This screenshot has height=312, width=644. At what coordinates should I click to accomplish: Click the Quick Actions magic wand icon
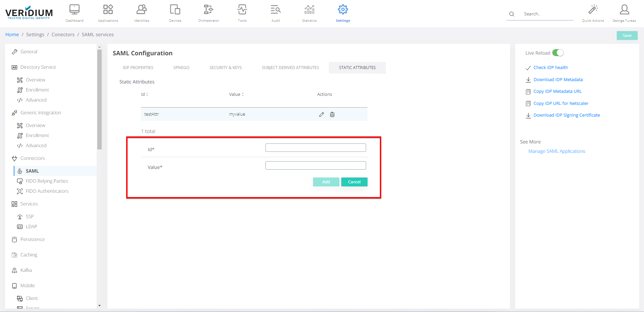593,10
